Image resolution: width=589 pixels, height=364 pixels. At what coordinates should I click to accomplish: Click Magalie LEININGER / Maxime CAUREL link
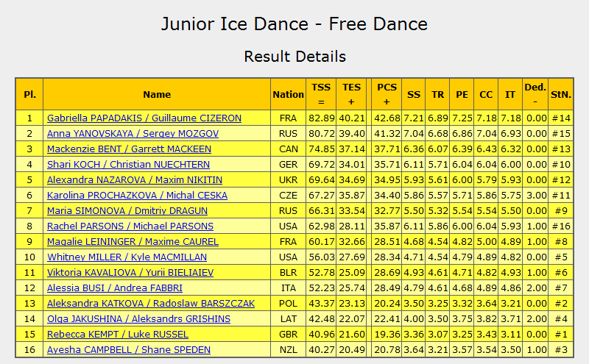[133, 241]
